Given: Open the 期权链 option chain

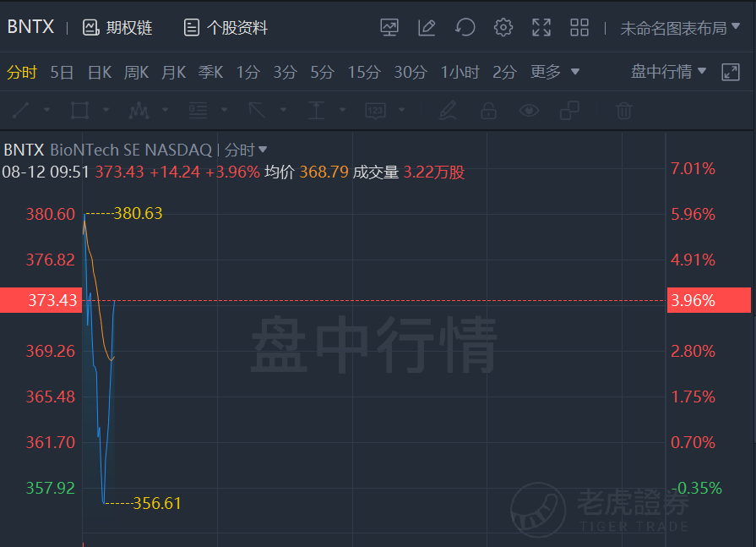Looking at the screenshot, I should pyautogui.click(x=117, y=28).
